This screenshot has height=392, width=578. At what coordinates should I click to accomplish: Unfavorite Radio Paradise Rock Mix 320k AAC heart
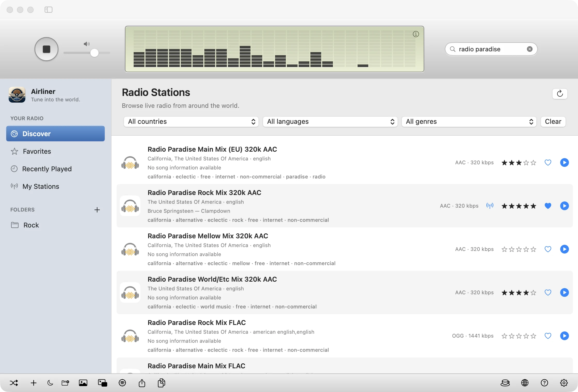coord(548,206)
